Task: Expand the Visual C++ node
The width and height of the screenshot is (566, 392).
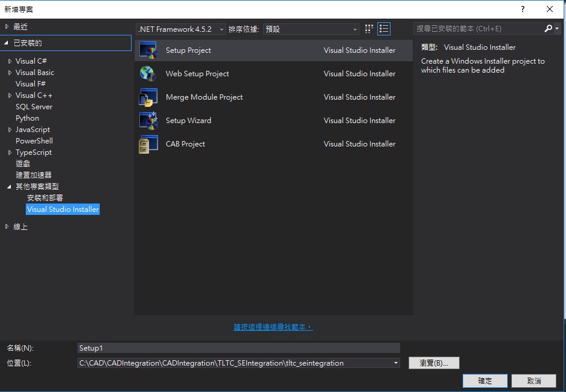Action: click(10, 95)
